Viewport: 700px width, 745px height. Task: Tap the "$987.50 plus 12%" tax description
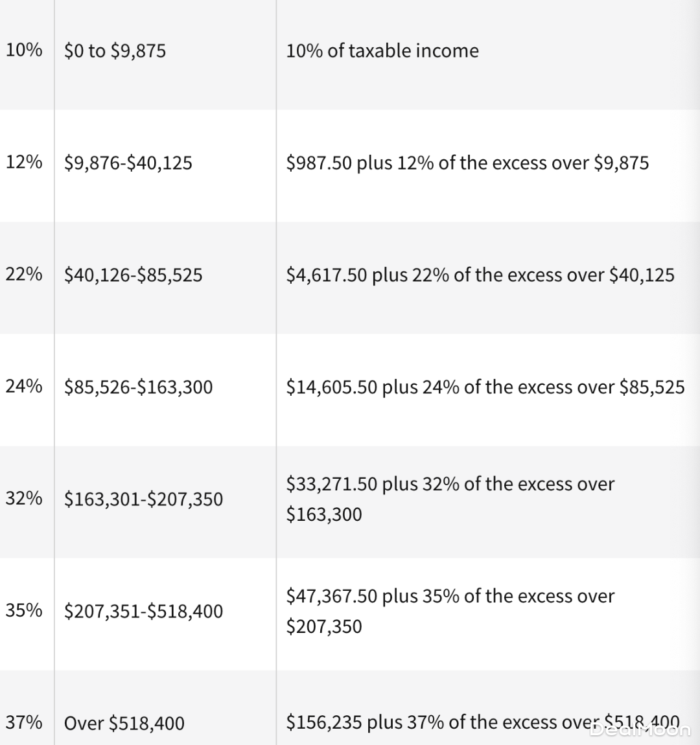click(467, 163)
